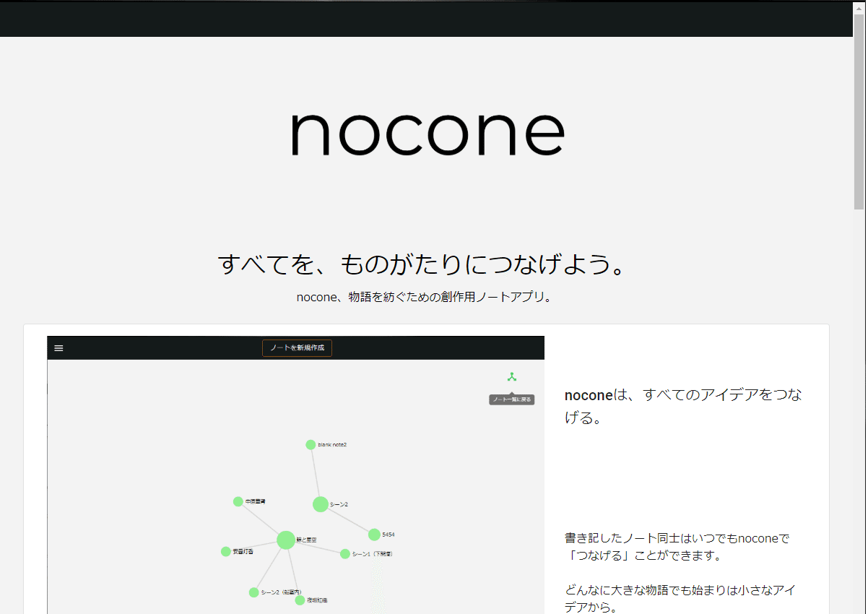This screenshot has width=868, height=614.
Task: Click the edge linking 鯨と星空 and シーン2
Action: (302, 522)
